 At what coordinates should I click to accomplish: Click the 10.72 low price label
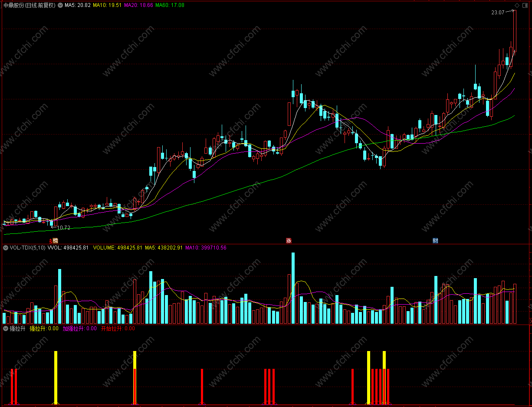(63, 227)
